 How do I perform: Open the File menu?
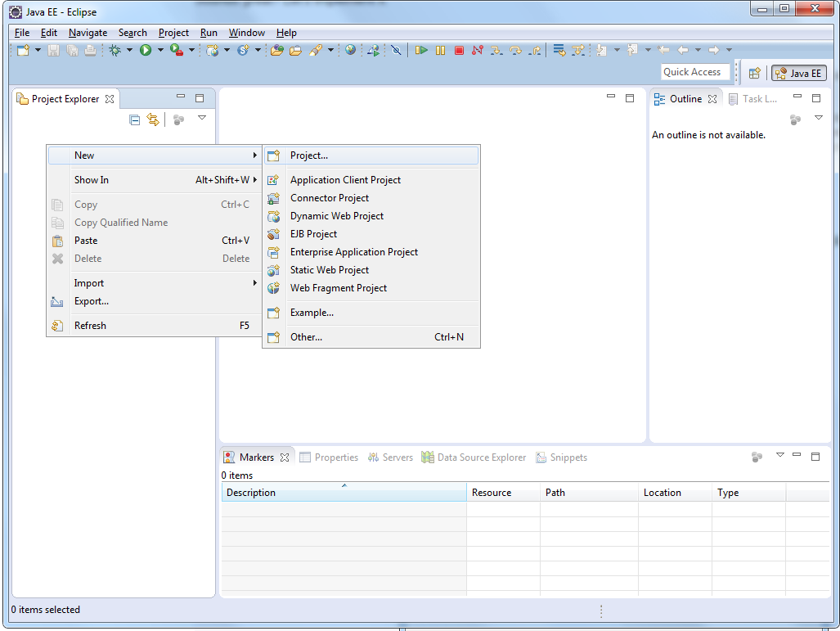[x=22, y=33]
